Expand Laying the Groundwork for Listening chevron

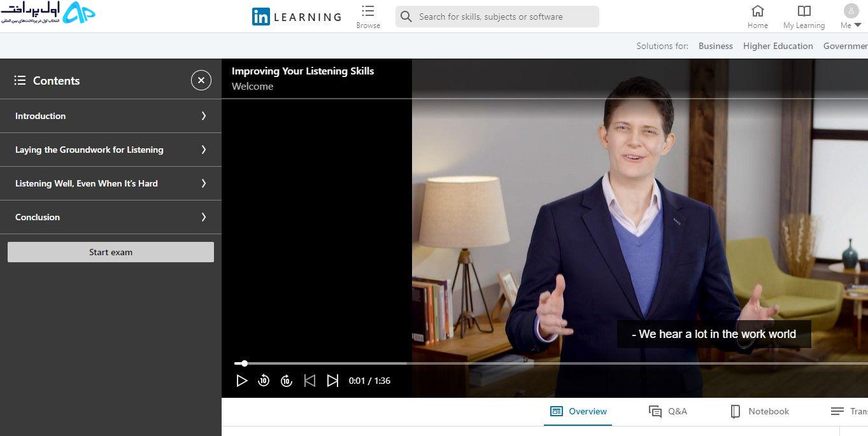click(204, 150)
